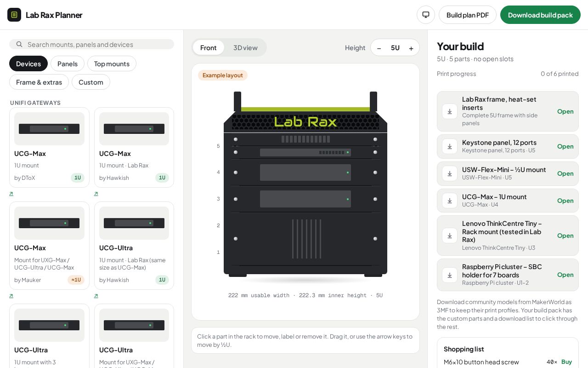Open external link under UCG-Max by Mauker
588x368 pixels.
click(x=11, y=296)
